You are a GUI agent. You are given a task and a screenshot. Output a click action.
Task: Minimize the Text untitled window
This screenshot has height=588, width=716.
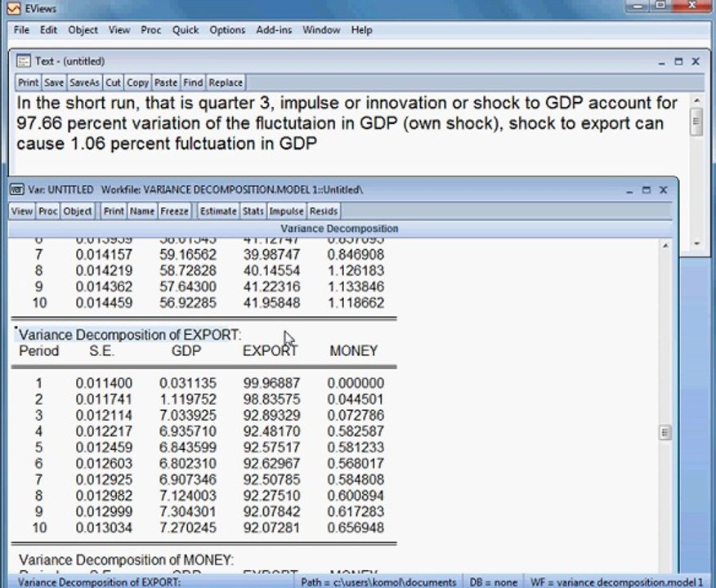coord(662,61)
